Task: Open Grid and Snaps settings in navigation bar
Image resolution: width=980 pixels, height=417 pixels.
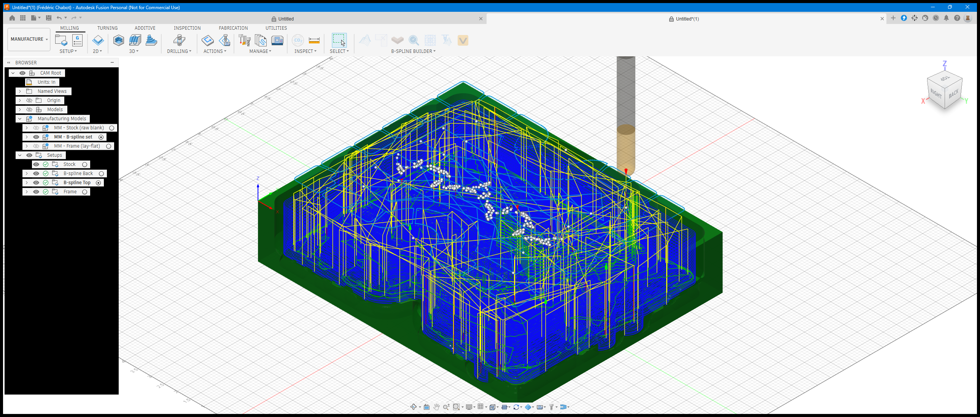Action: (x=481, y=407)
